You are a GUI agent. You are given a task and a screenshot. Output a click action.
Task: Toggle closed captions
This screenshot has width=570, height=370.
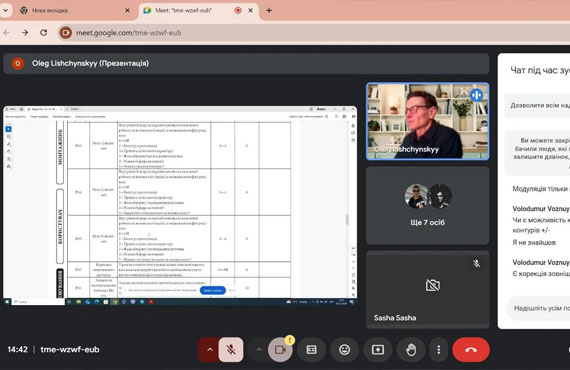tap(312, 350)
